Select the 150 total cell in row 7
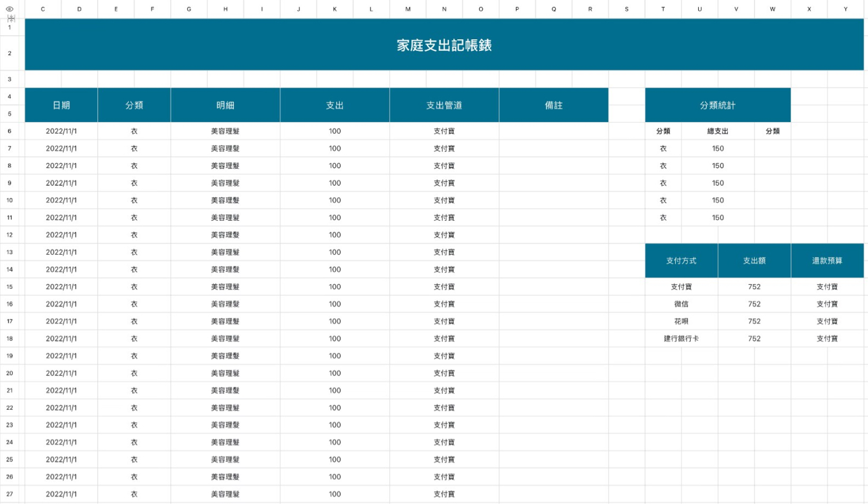Image resolution: width=868 pixels, height=504 pixels. 718,148
